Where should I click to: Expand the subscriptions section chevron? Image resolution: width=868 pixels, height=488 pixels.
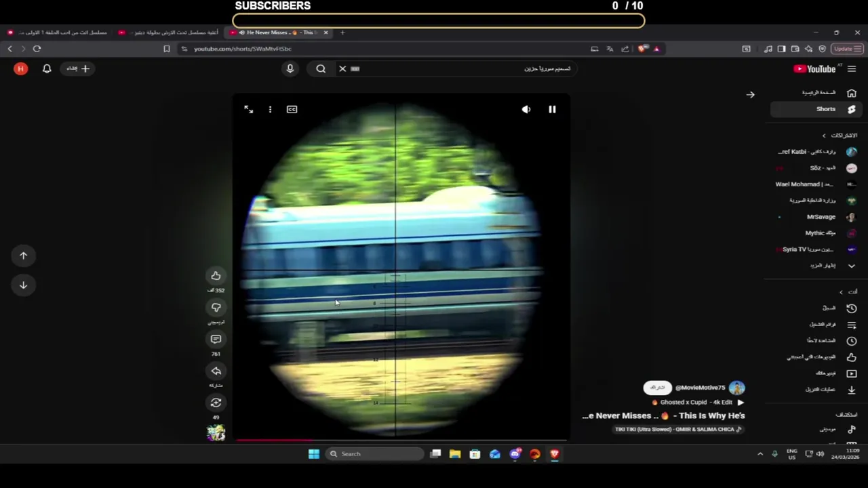824,136
